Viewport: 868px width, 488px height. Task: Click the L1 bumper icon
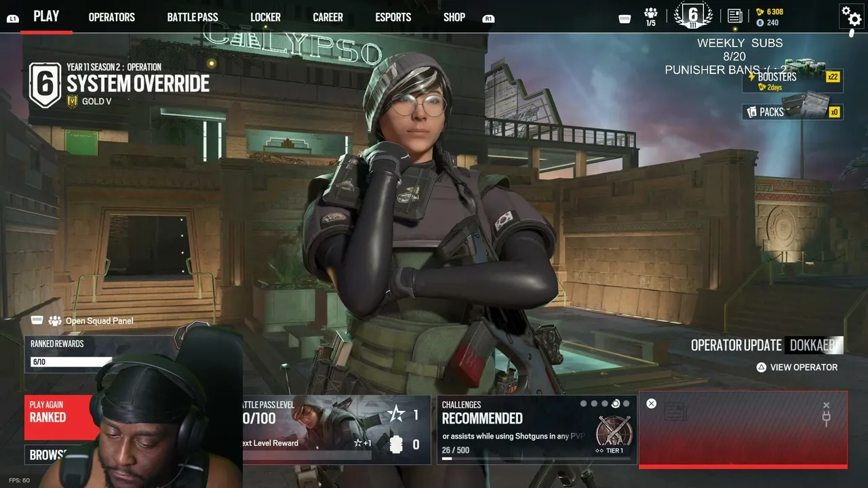pyautogui.click(x=13, y=19)
